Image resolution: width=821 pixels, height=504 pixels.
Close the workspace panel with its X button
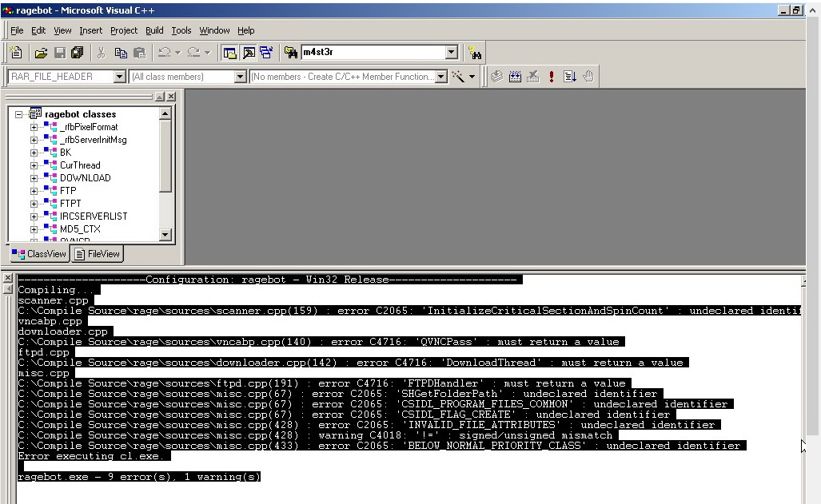[x=171, y=97]
